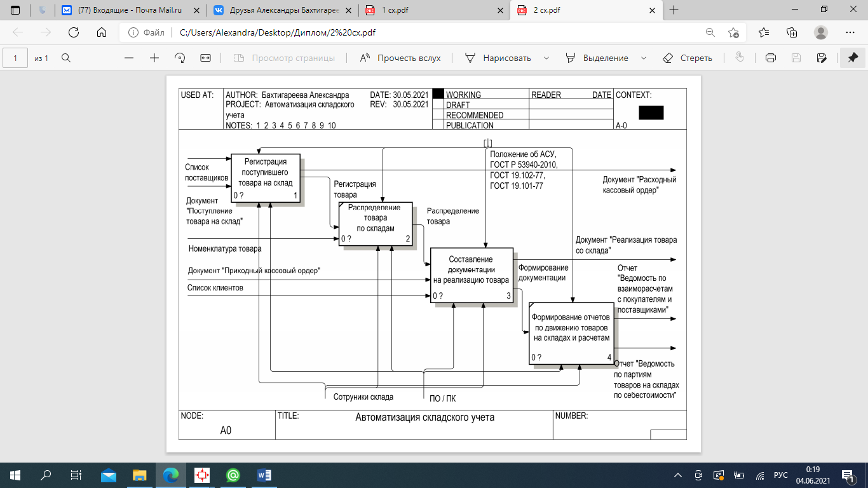
Task: Expand the Выделение highlight color dropdown
Action: (x=644, y=58)
